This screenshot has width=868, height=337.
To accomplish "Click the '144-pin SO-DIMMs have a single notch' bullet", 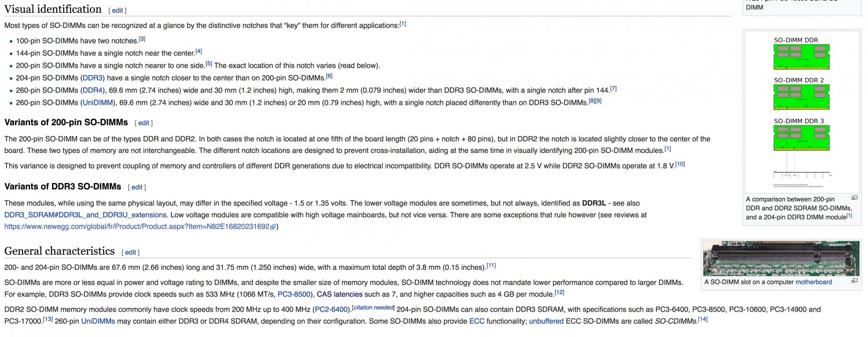I will pyautogui.click(x=105, y=53).
